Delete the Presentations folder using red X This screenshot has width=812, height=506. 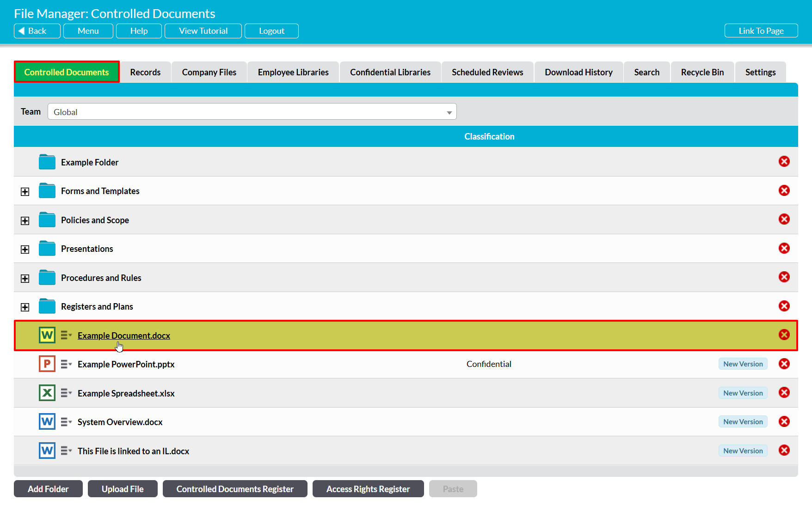(784, 248)
